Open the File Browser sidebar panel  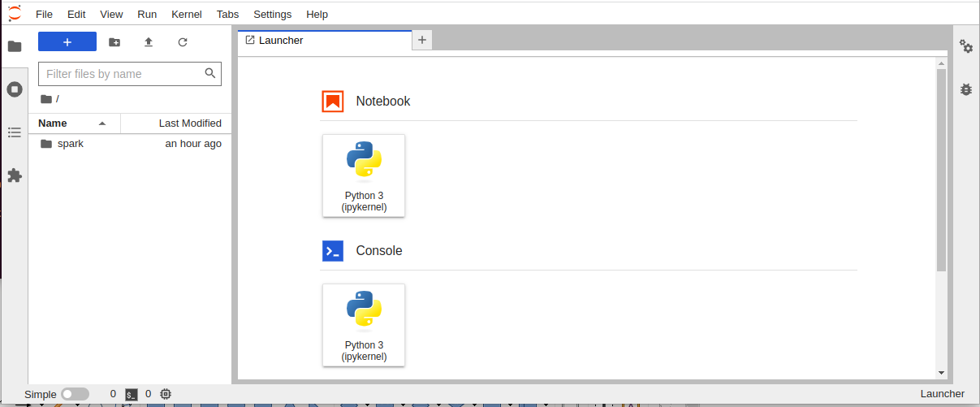pyautogui.click(x=15, y=46)
